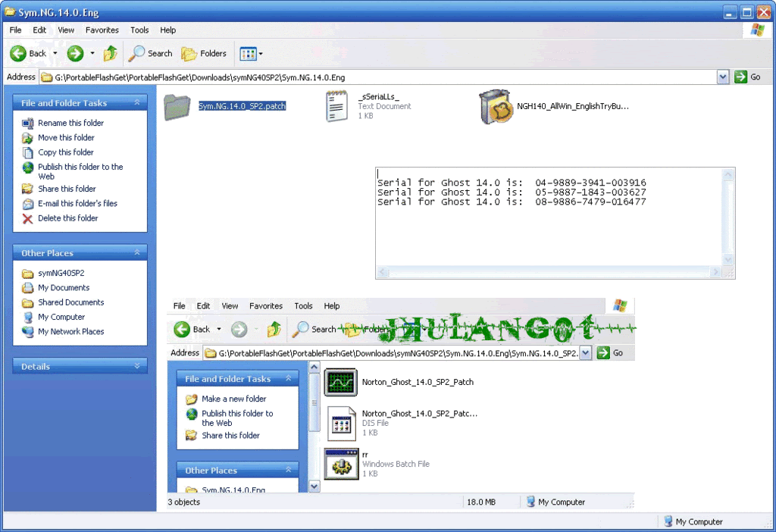Click Go beside the inner window address bar
Viewport: 776px width, 532px height.
[610, 353]
